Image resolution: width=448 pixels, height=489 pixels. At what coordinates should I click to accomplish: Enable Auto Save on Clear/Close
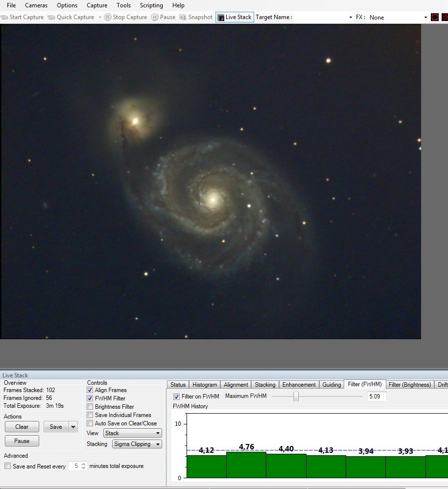pyautogui.click(x=90, y=423)
